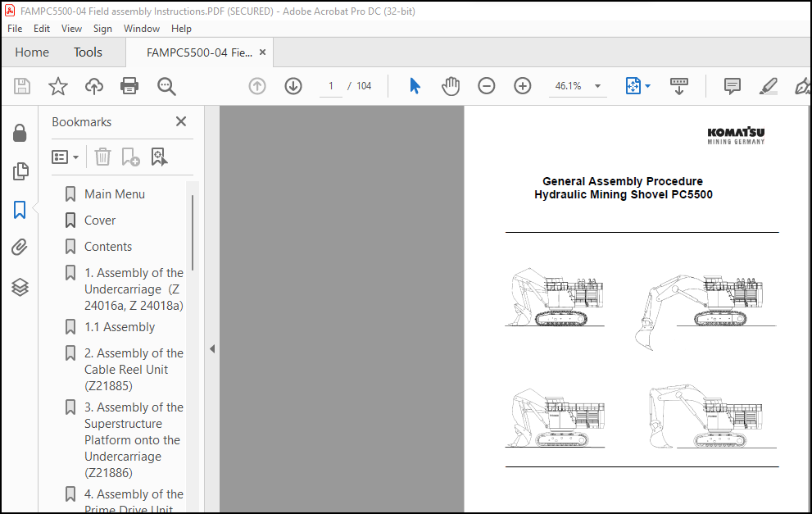Open the zoom level dropdown

597,86
